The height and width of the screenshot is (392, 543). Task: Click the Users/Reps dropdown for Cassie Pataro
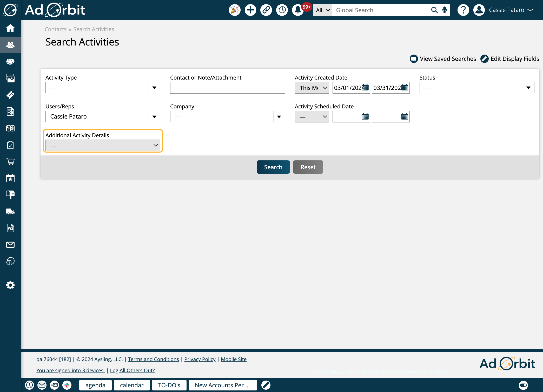click(x=103, y=116)
